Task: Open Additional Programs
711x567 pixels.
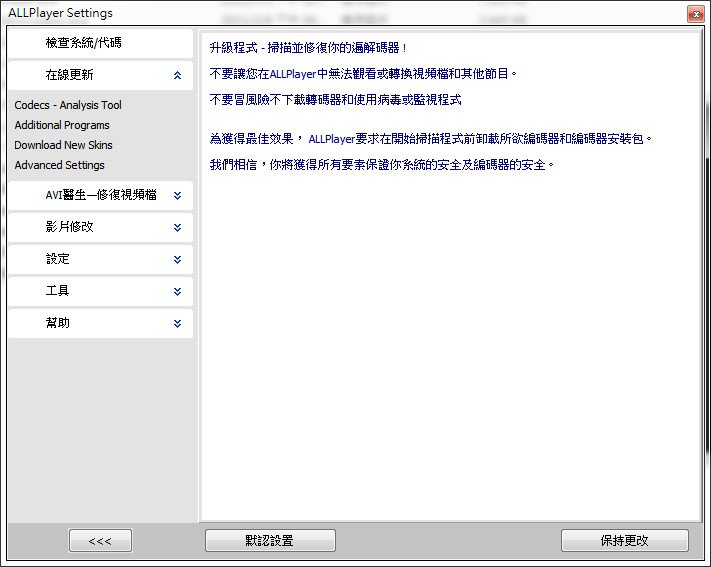Action: [62, 125]
